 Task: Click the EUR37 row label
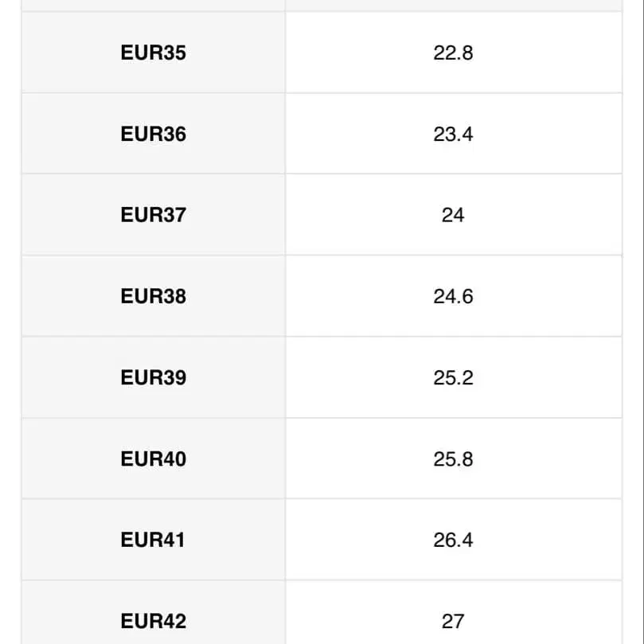pyautogui.click(x=154, y=215)
